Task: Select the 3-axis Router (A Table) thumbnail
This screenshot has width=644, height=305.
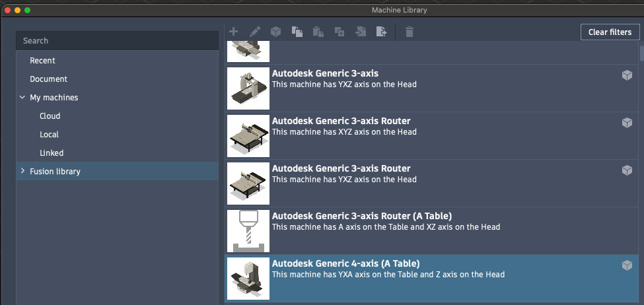Action: pyautogui.click(x=248, y=231)
